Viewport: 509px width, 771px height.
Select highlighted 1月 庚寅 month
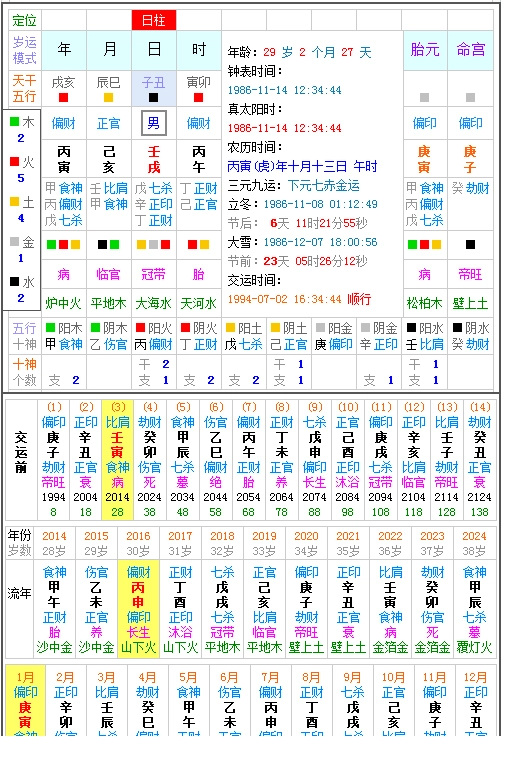[25, 700]
